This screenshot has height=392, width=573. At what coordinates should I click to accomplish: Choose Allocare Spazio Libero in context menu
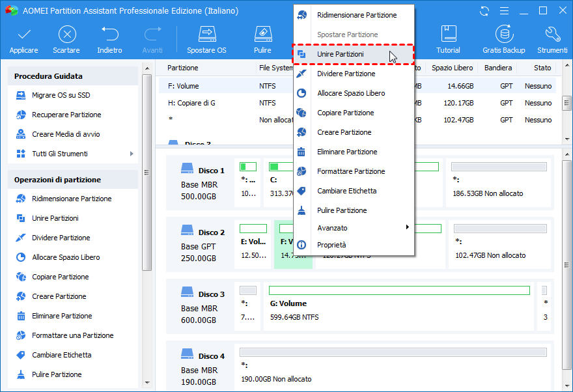(x=354, y=93)
